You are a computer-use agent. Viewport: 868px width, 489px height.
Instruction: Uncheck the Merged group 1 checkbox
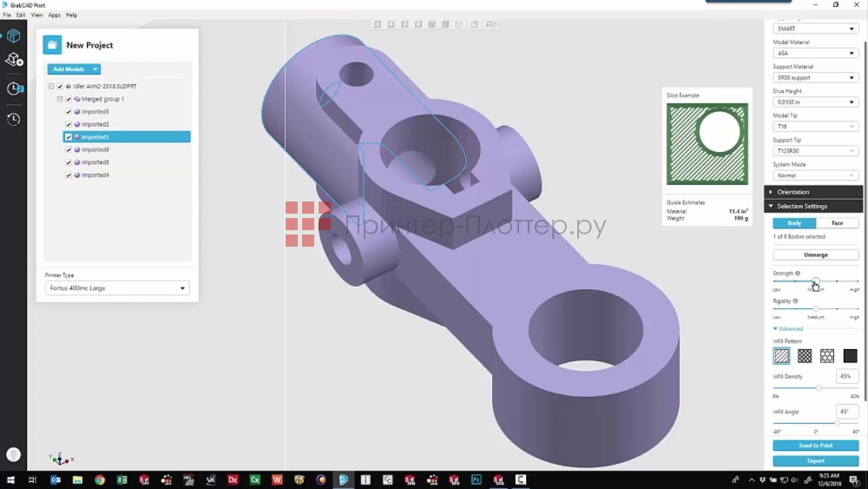(69, 99)
